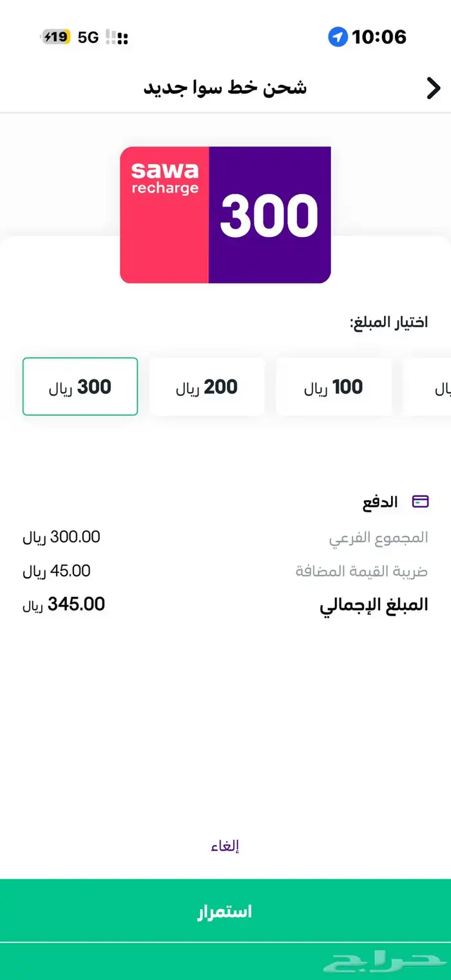Pick the 100 ريال amount option
Image resolution: width=451 pixels, height=980 pixels.
[333, 387]
